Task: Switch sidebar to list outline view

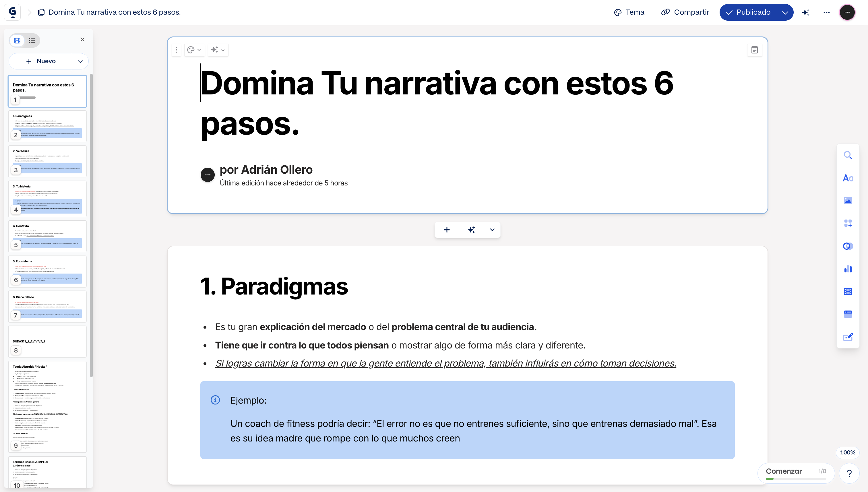Action: point(32,40)
